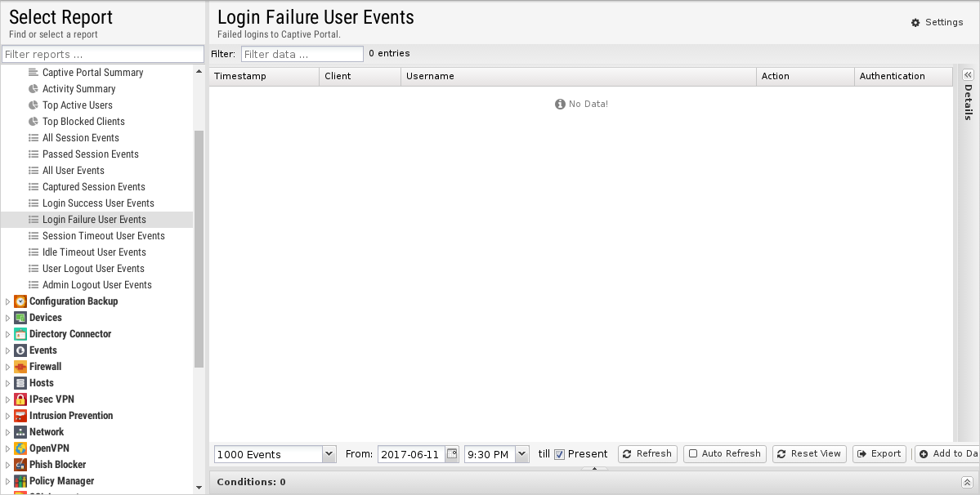Image resolution: width=980 pixels, height=495 pixels.
Task: Open the 1000 Events dropdown
Action: tap(329, 454)
